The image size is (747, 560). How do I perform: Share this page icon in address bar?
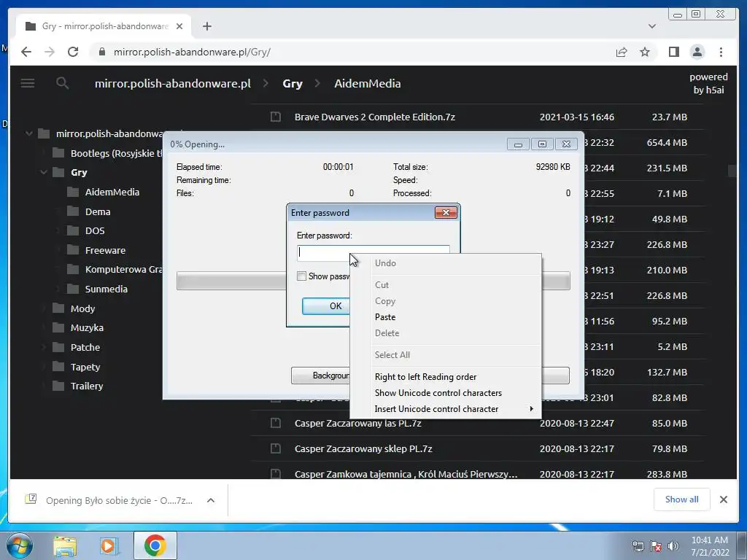[x=622, y=52]
